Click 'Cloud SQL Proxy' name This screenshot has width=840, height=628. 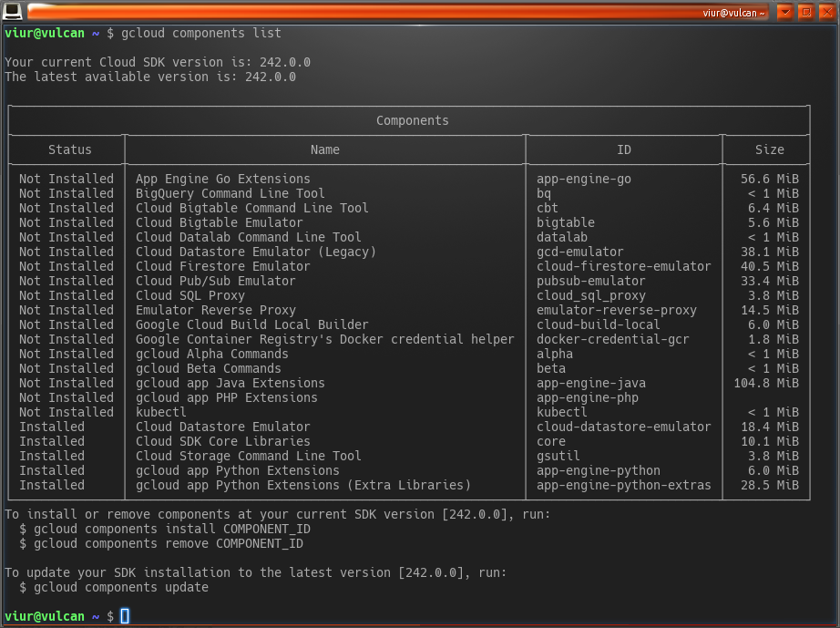(190, 295)
